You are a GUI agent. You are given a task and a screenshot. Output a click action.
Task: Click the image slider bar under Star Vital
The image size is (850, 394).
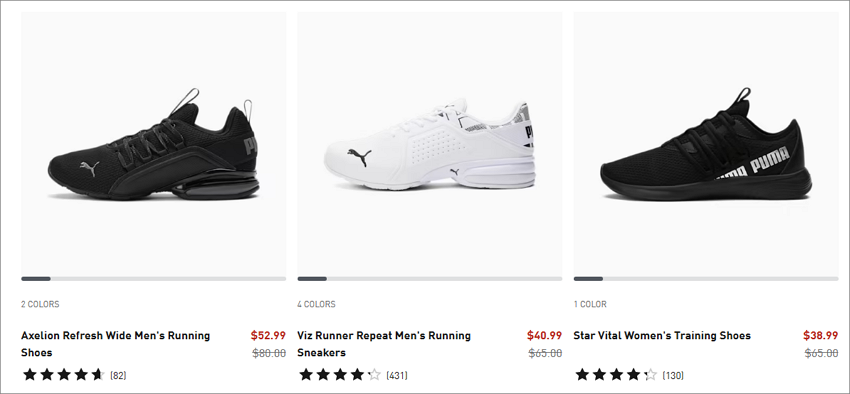[706, 279]
